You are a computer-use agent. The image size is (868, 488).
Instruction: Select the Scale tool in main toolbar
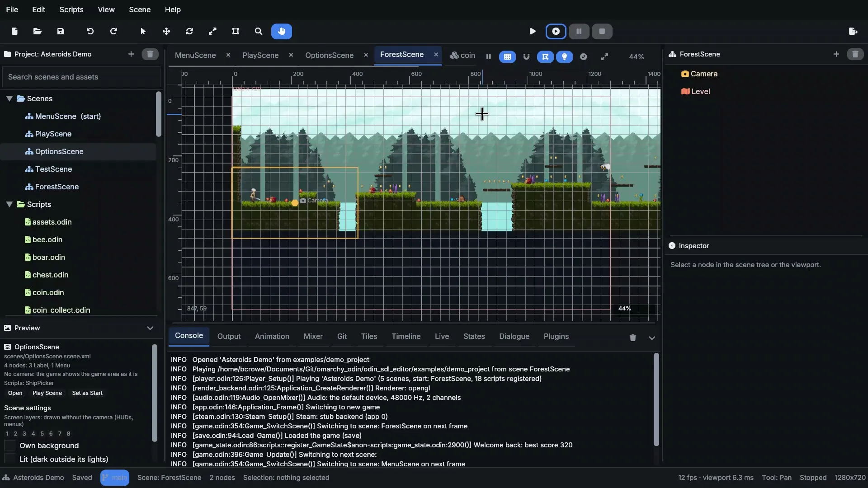click(x=212, y=31)
